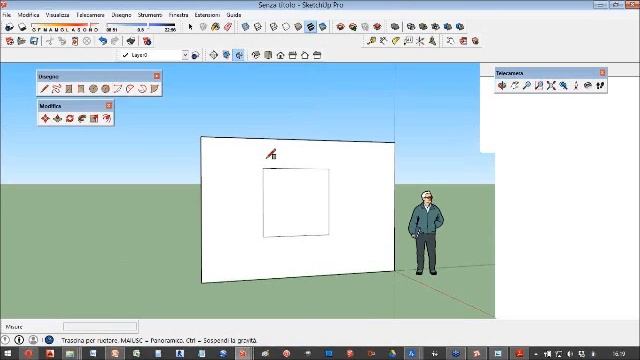The height and width of the screenshot is (360, 640).
Task: Click the Print icon in standard toolbar
Action: (131, 41)
